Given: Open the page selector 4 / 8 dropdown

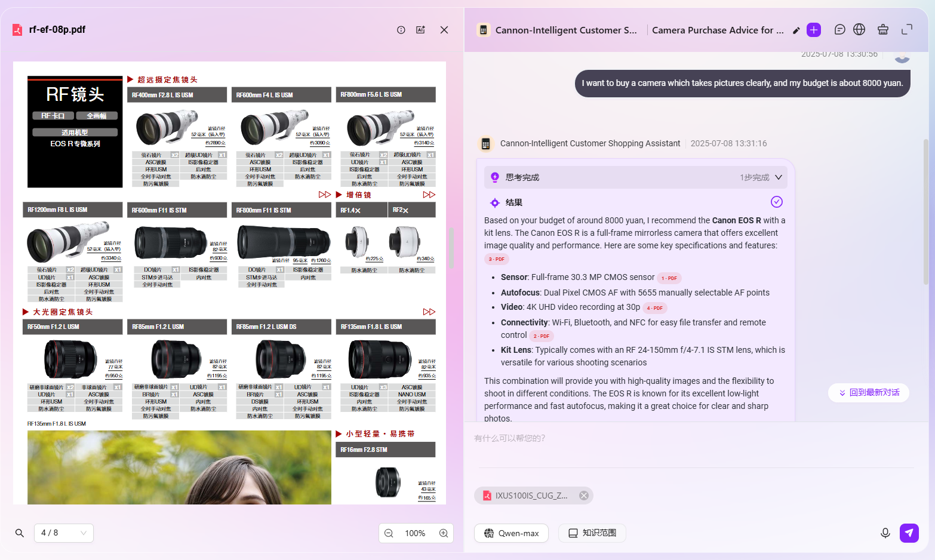Looking at the screenshot, I should tap(64, 533).
